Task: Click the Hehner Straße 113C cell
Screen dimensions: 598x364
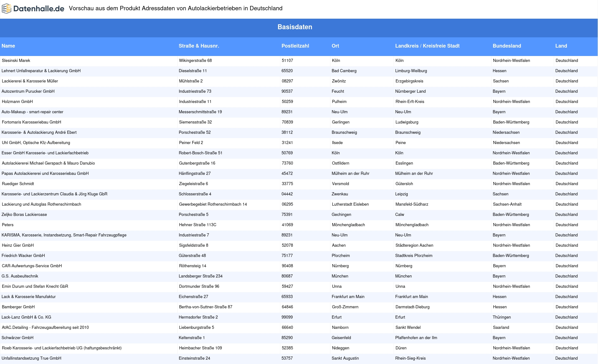Action: pos(197,225)
